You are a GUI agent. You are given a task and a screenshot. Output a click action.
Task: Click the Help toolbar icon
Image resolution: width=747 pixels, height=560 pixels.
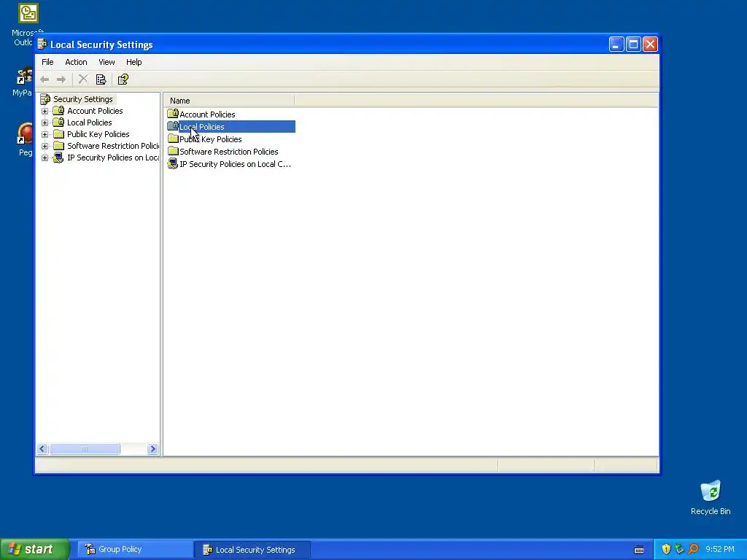123,79
